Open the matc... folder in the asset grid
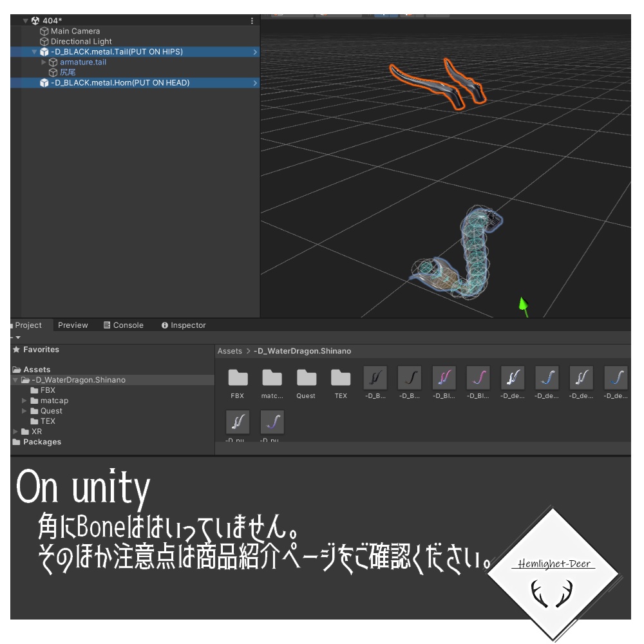Viewport: 644px width, 644px height. click(x=272, y=377)
